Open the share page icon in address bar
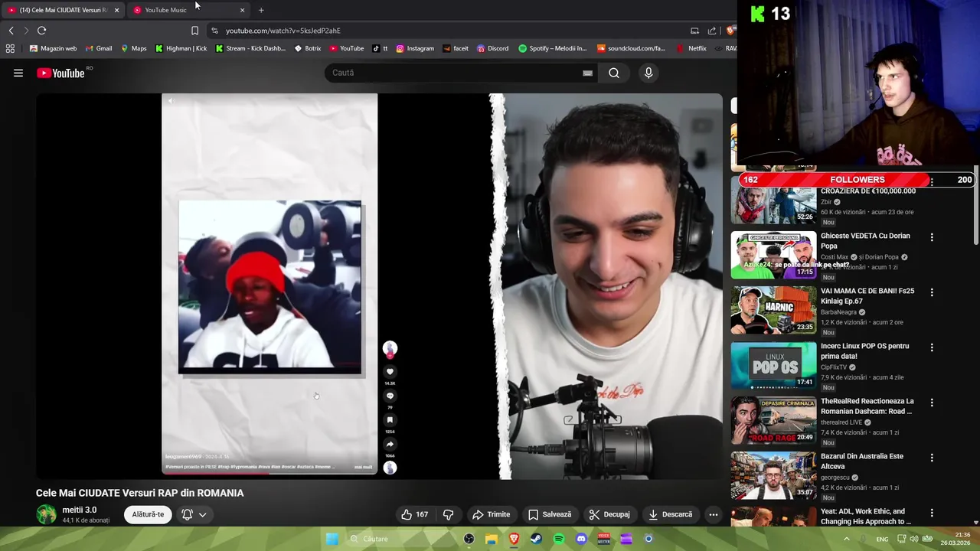Image resolution: width=980 pixels, height=551 pixels. pyautogui.click(x=712, y=31)
